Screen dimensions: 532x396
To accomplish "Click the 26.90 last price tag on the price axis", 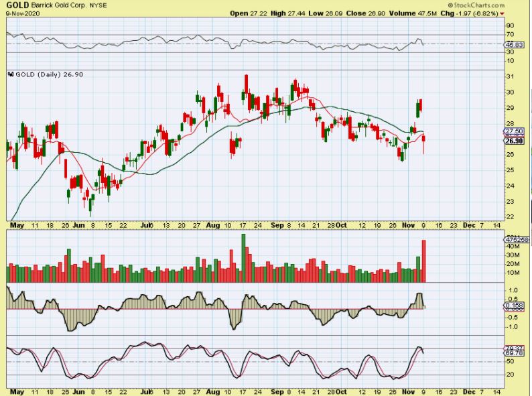I will 514,141.
